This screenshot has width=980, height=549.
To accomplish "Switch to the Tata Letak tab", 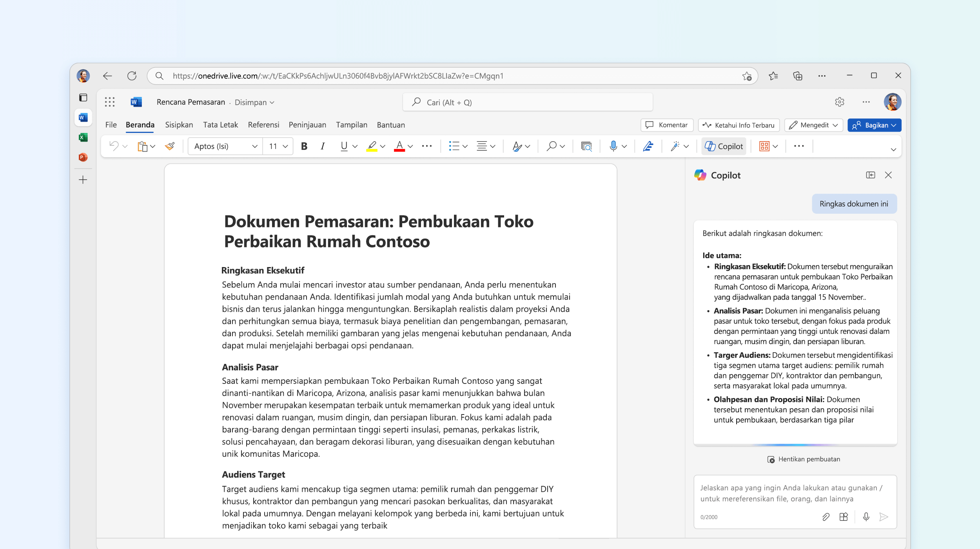I will [220, 125].
